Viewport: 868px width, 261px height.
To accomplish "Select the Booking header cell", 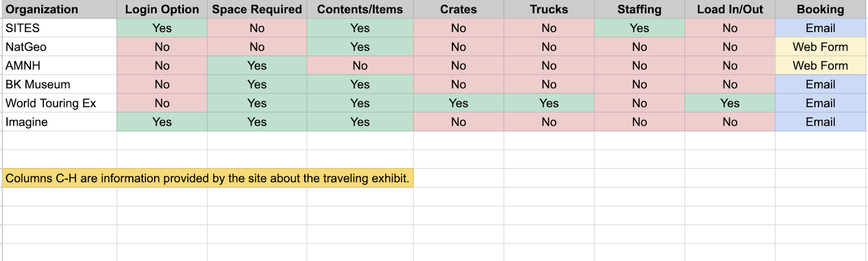I will tap(820, 9).
